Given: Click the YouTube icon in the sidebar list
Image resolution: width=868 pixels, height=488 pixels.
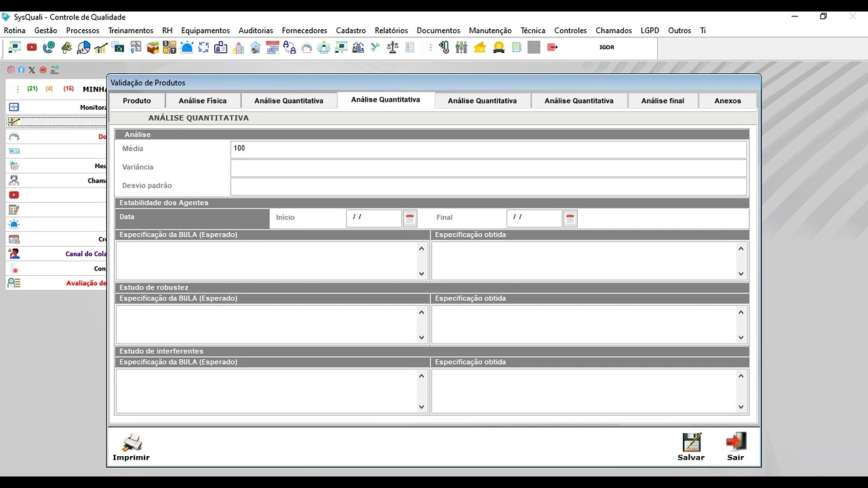Looking at the screenshot, I should pyautogui.click(x=14, y=195).
